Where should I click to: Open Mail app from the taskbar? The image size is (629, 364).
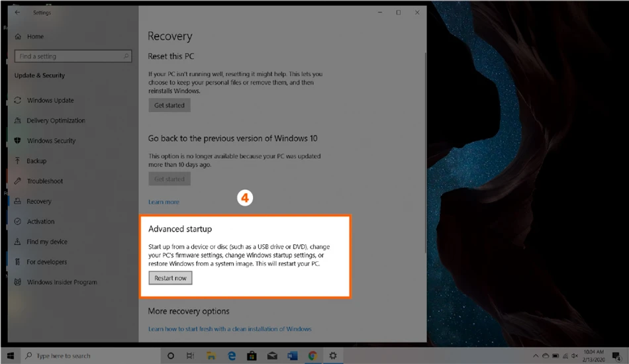tap(272, 355)
